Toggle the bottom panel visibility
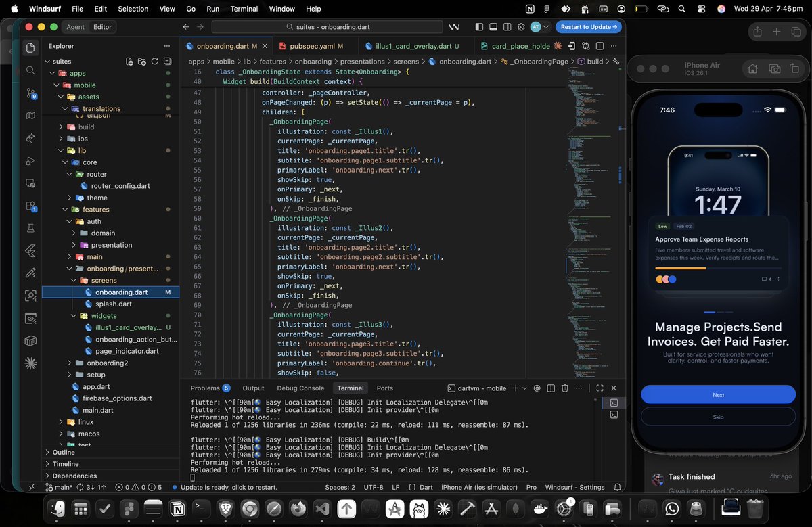 click(x=493, y=27)
